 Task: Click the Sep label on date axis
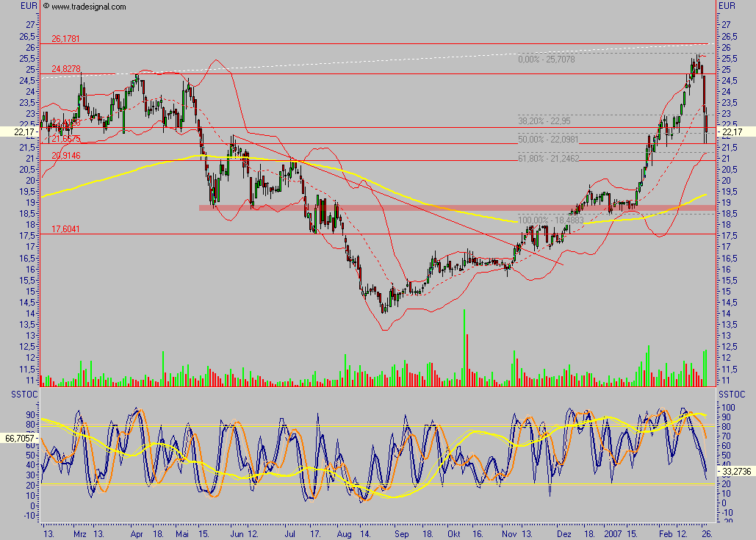pos(401,533)
